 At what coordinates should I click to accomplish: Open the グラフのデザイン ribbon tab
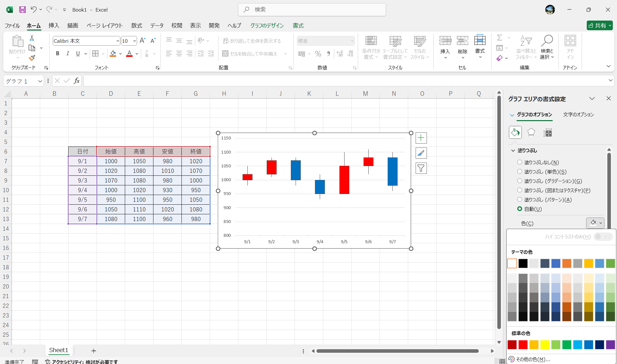click(x=267, y=25)
